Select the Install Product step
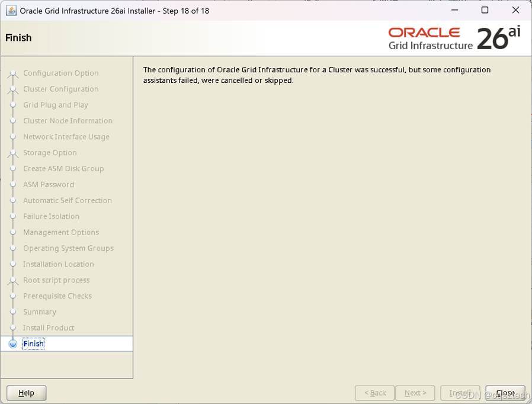Screen dimensions: 532x404 click(x=49, y=328)
